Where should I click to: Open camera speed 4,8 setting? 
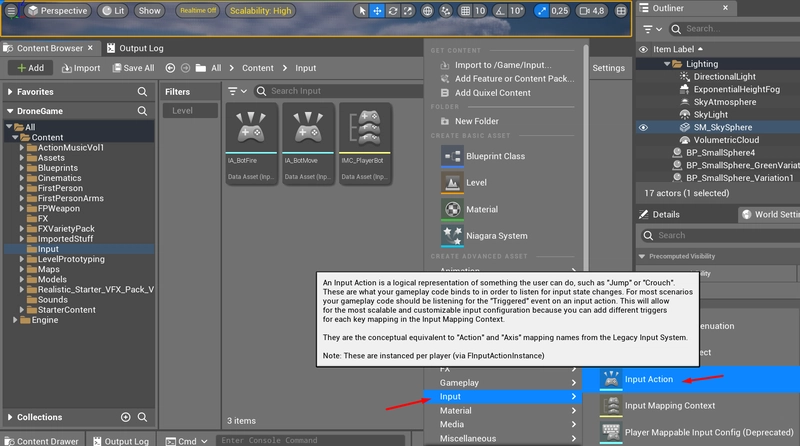click(x=591, y=11)
